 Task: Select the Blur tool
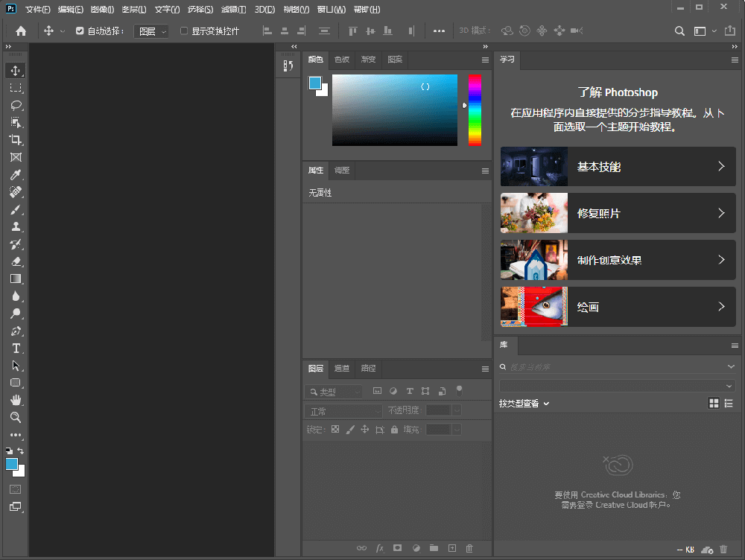[16, 296]
